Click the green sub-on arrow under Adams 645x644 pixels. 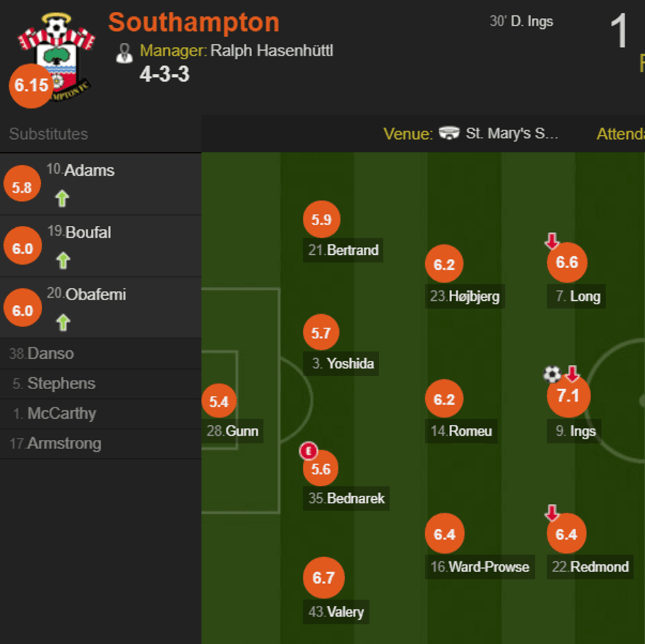tap(63, 198)
